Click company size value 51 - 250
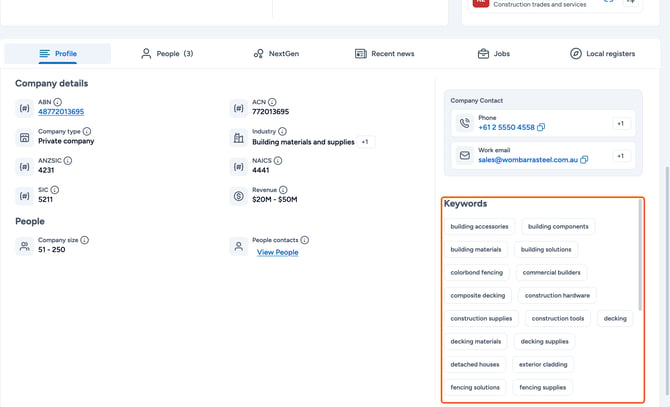 52,249
